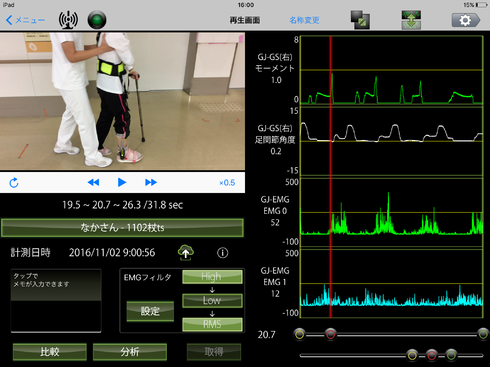Open 名称変更 rename link
Image resolution: width=490 pixels, height=367 pixels.
[x=304, y=20]
